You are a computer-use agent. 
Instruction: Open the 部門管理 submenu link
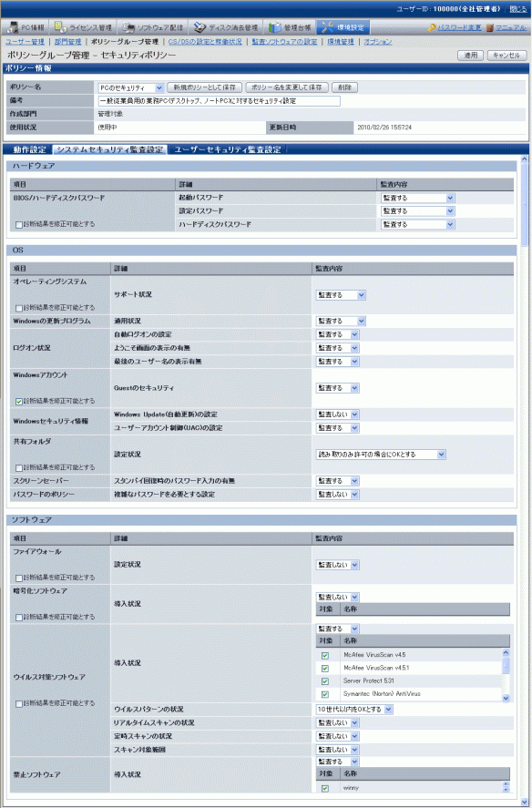coord(67,42)
